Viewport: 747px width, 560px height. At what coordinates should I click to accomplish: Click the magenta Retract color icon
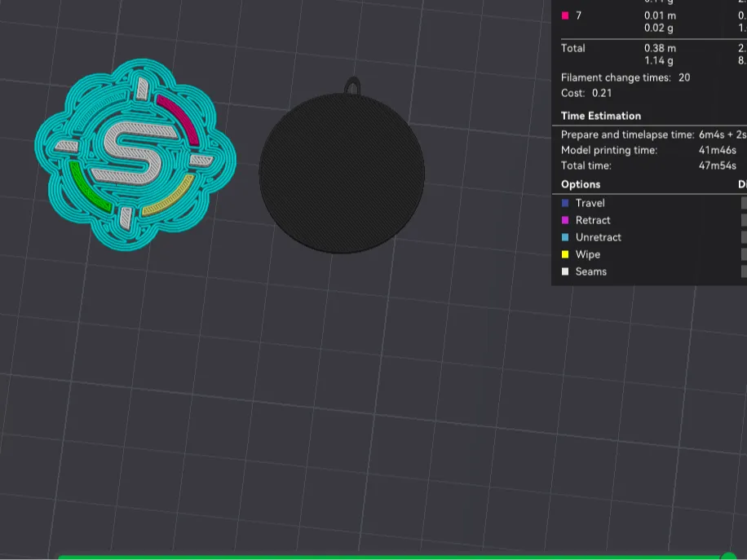(x=565, y=220)
